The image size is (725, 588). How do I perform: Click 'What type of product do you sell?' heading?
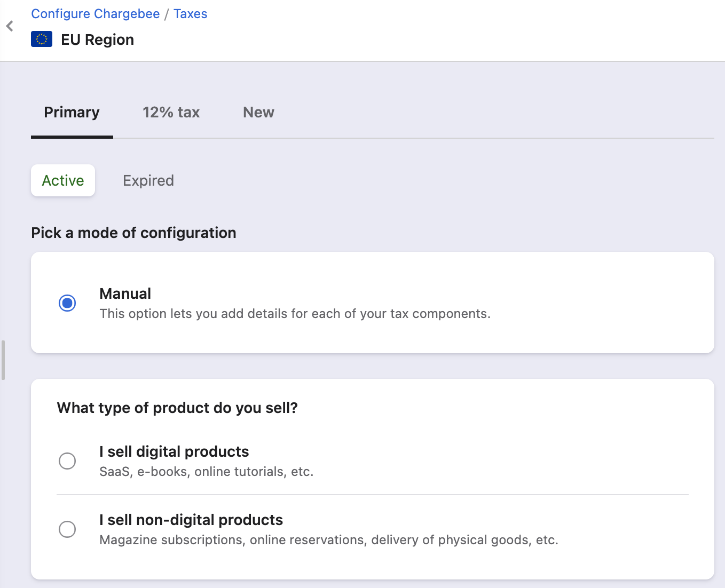click(x=177, y=408)
